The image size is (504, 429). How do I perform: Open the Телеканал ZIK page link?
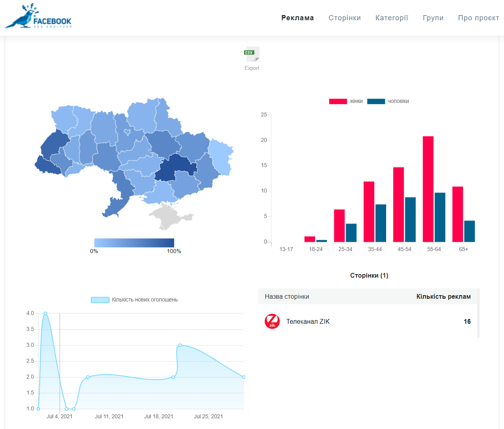(308, 322)
